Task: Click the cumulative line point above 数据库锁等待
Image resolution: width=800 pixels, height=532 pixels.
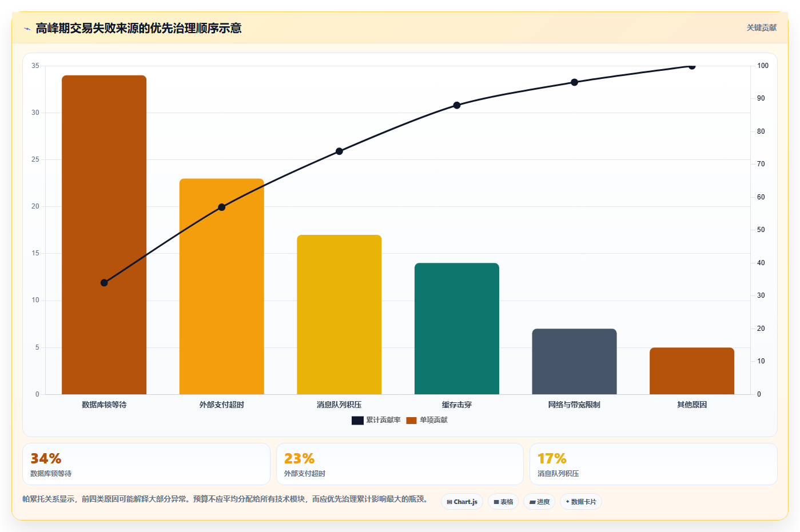Action: coord(104,283)
